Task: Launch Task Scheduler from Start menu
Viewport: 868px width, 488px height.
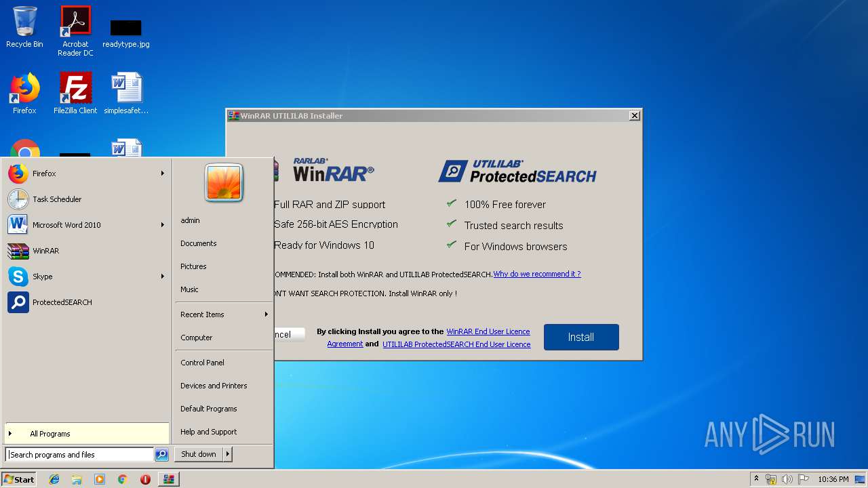Action: [x=85, y=199]
